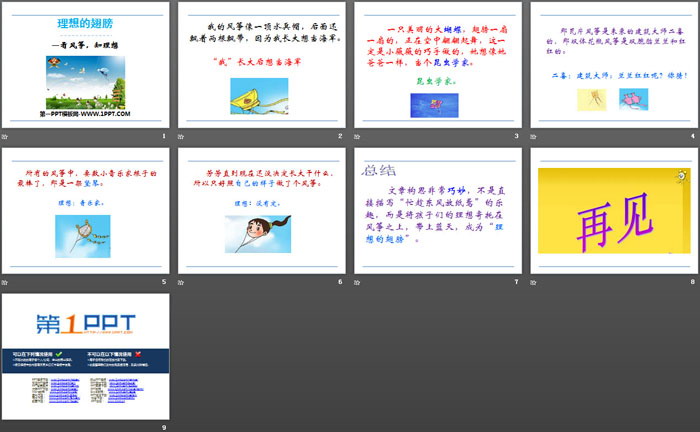The height and width of the screenshot is (432, 700).
Task: Play animation star icon beneath slide 5
Action: [5, 282]
